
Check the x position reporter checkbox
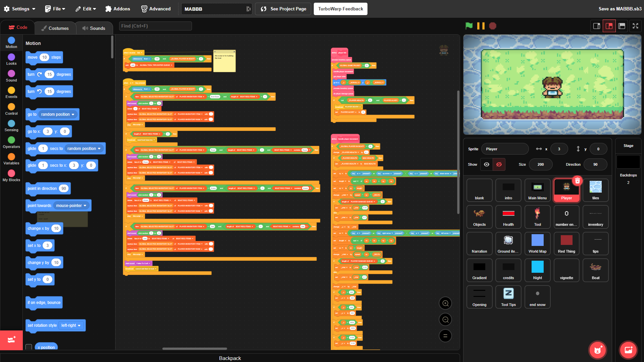point(29,347)
